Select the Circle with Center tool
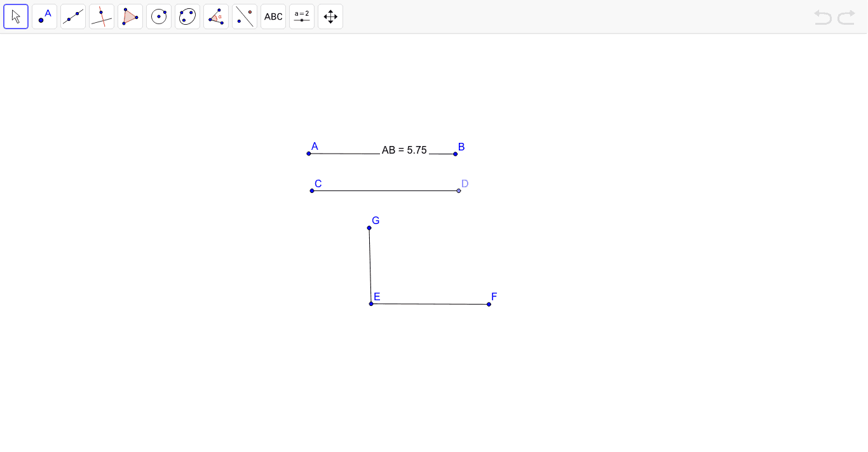 [159, 16]
